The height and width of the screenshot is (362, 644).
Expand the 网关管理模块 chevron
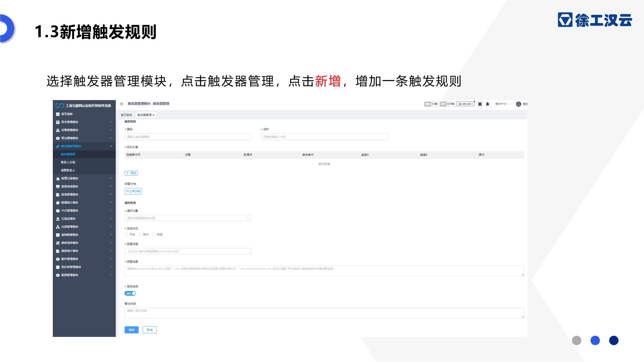pos(111,122)
